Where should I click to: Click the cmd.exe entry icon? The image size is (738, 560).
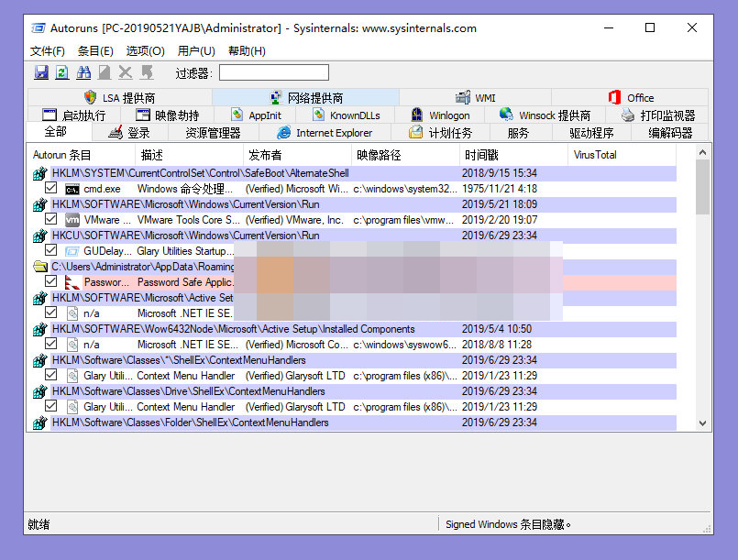(x=72, y=189)
